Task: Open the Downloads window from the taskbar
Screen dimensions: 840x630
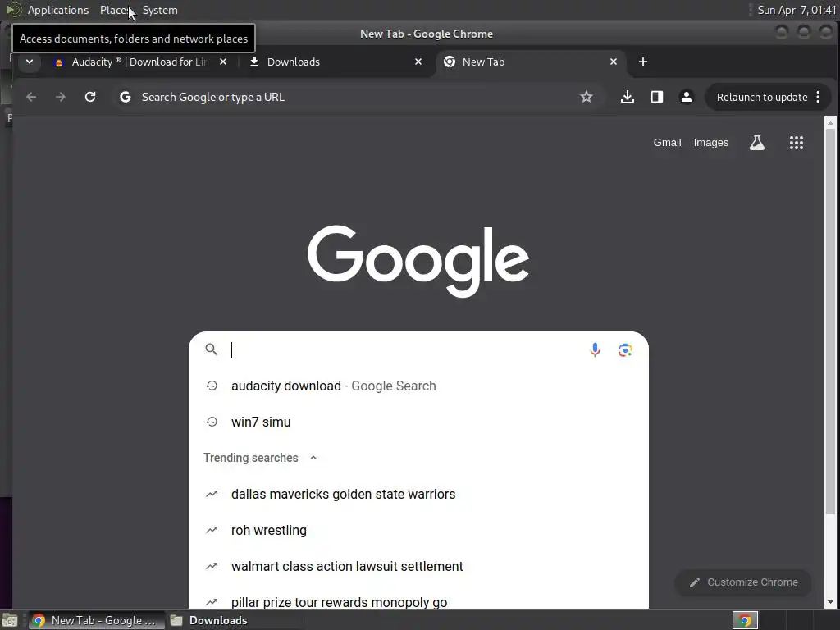Action: click(209, 620)
